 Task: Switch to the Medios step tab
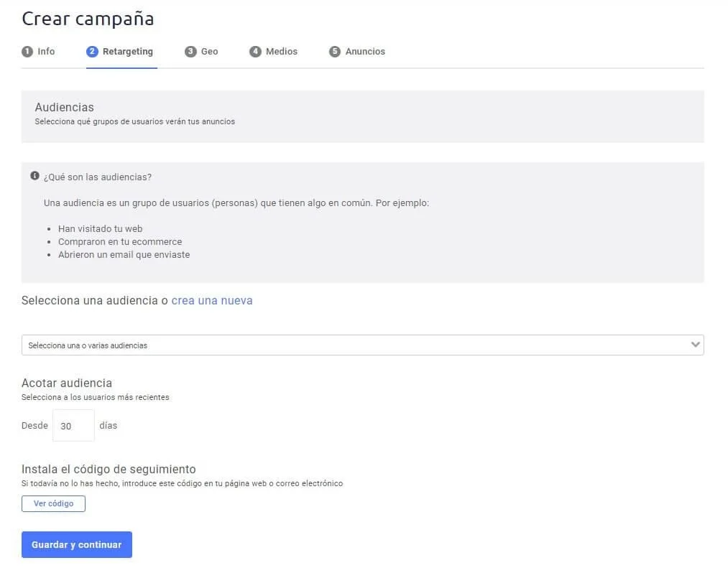click(x=274, y=52)
